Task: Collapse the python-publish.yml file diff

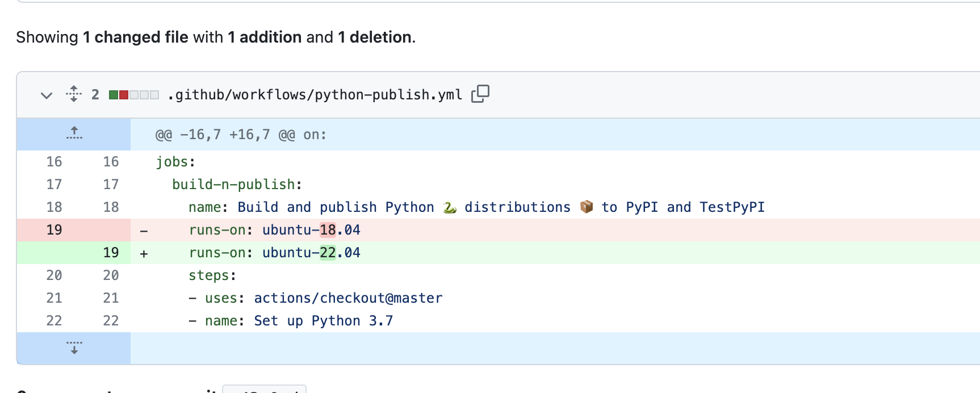Action: pos(47,95)
